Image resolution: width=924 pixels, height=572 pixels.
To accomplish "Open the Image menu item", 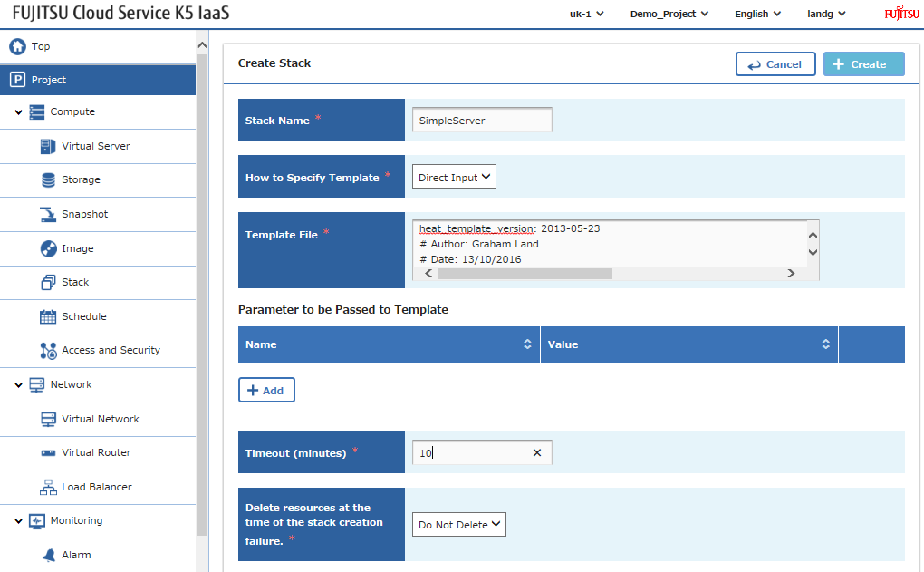I will 78,248.
